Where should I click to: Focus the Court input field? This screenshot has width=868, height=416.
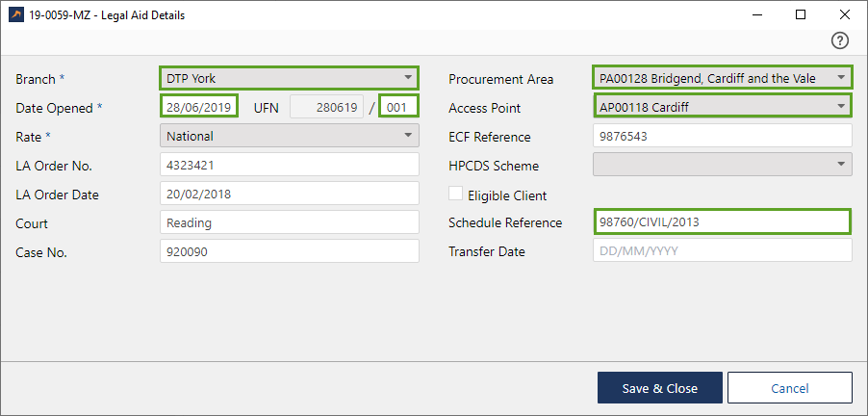pos(289,223)
